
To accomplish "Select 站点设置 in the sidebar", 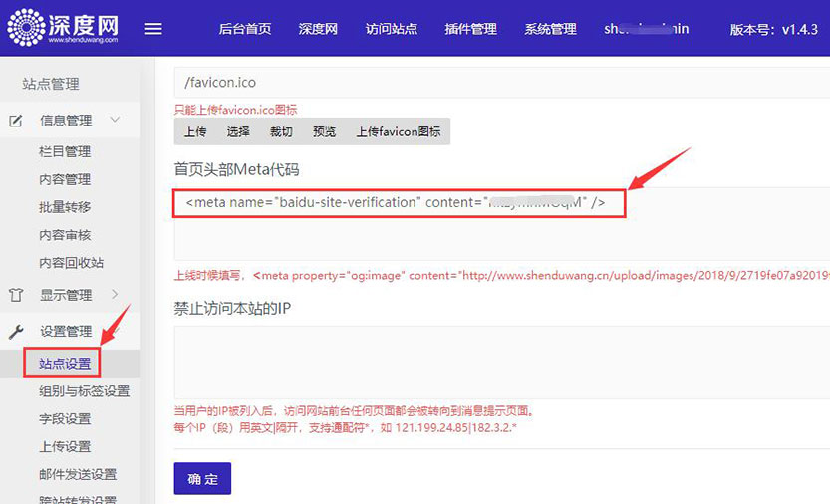I will [65, 364].
